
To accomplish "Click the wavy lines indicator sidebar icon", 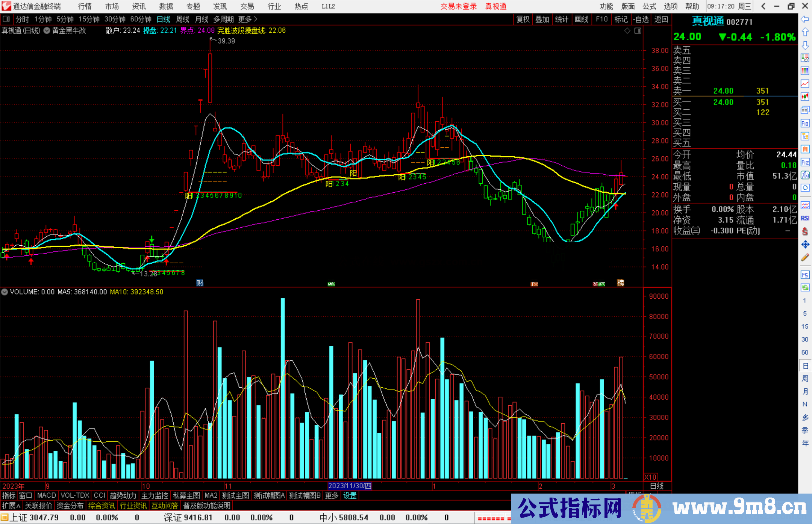I will pos(805,205).
